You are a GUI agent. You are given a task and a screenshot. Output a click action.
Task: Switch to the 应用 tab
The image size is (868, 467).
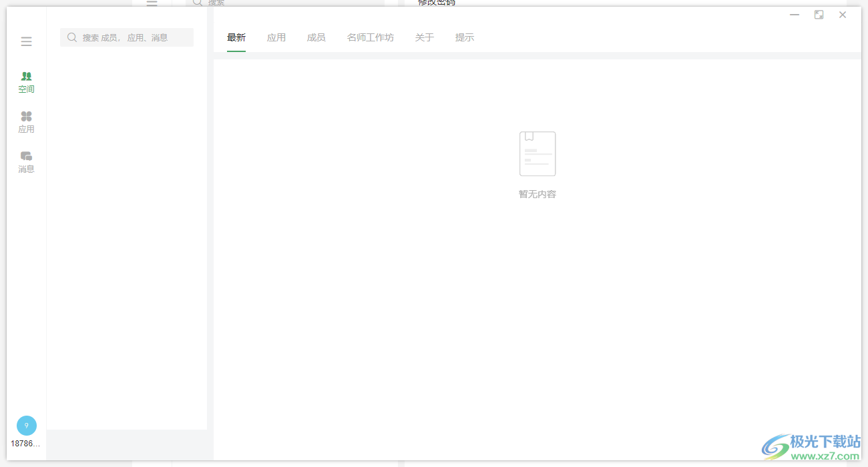click(276, 37)
